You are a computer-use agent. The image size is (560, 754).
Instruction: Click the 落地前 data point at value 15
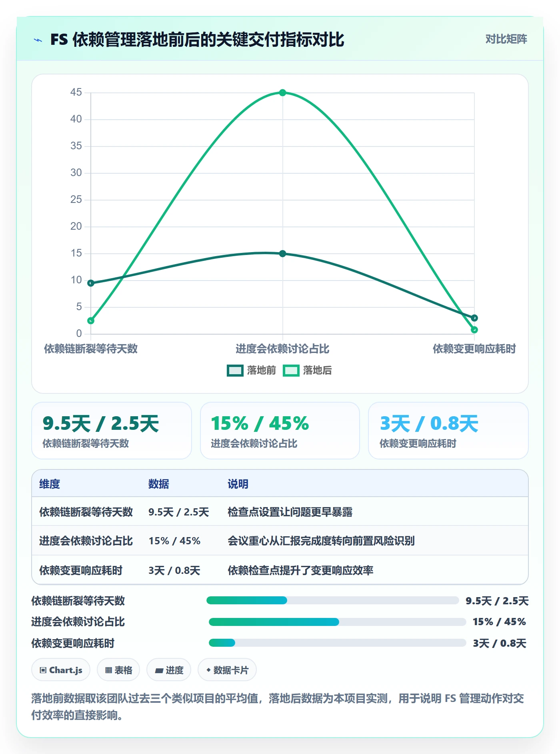[282, 254]
